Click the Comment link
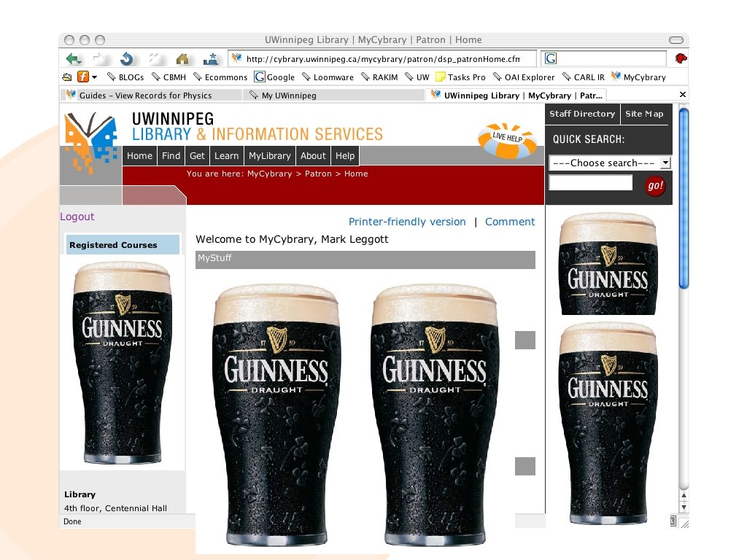747x560 pixels. 510,222
